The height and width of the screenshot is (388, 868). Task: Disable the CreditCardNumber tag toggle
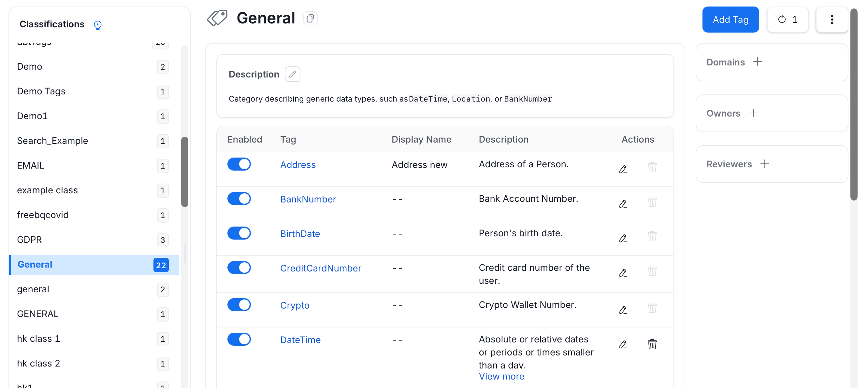tap(239, 268)
